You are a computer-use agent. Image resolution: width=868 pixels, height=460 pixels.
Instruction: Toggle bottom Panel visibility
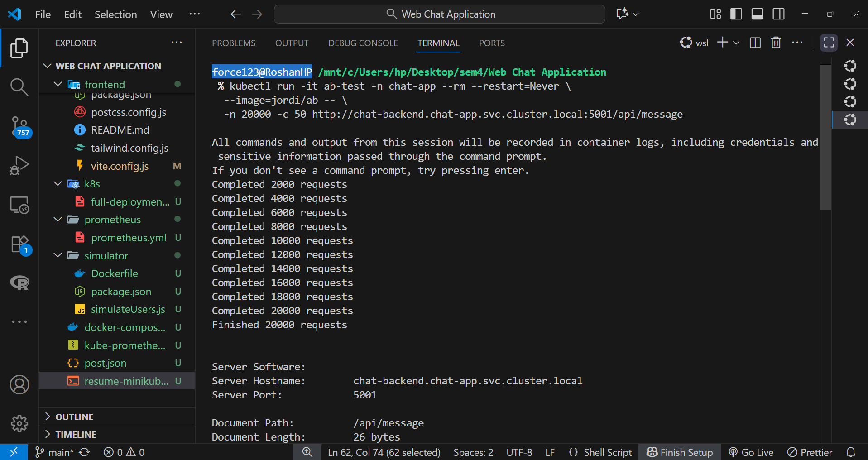click(x=758, y=14)
